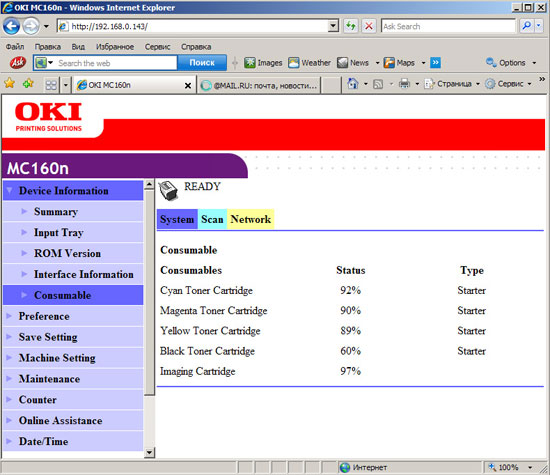Image resolution: width=550 pixels, height=475 pixels.
Task: Open the Interface Information page link
Action: pos(73,274)
